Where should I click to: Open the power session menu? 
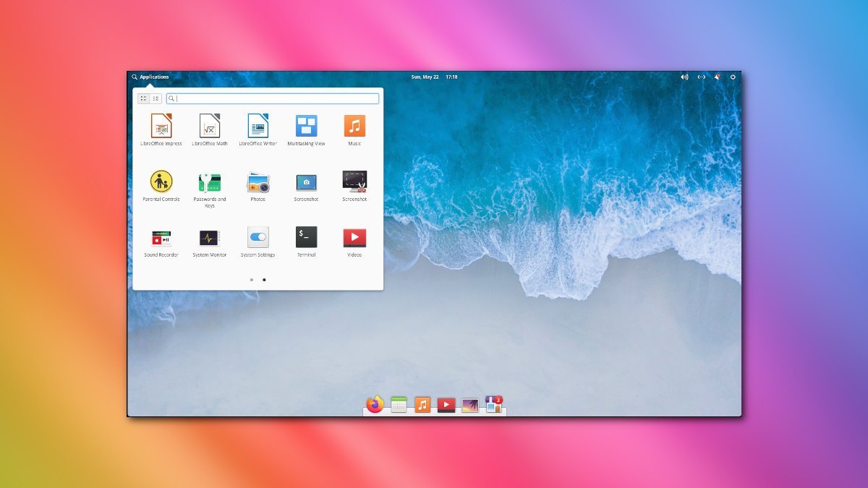click(x=733, y=77)
